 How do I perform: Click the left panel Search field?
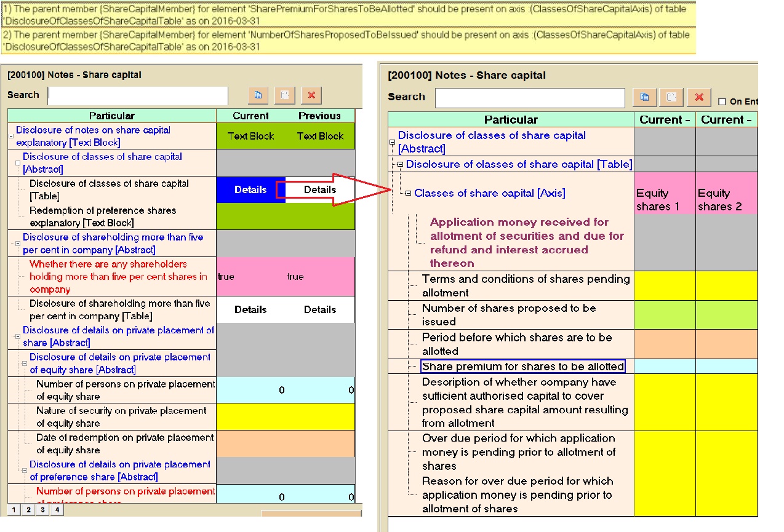(138, 95)
